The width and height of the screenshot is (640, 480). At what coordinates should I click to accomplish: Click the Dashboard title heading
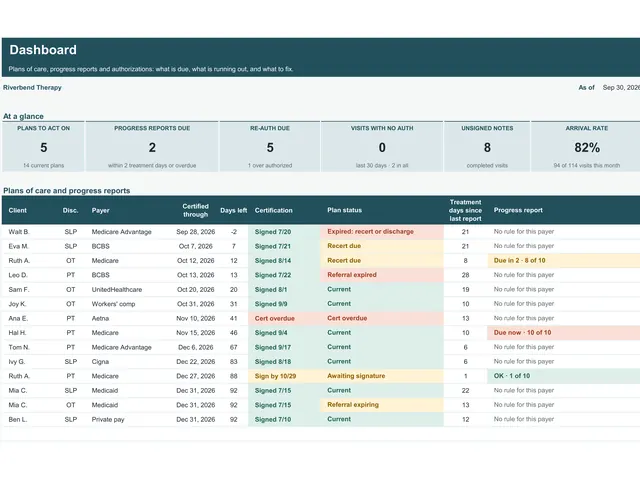point(43,50)
